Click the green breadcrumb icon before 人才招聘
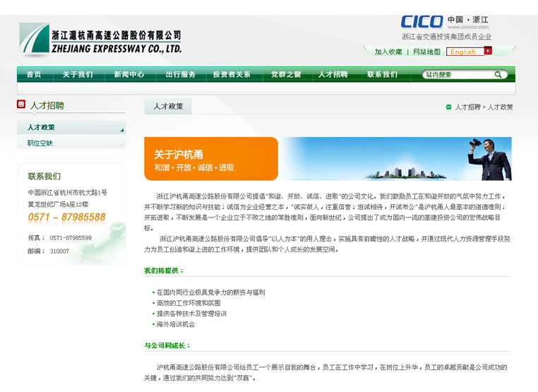This screenshot has width=538, height=392. coord(448,107)
